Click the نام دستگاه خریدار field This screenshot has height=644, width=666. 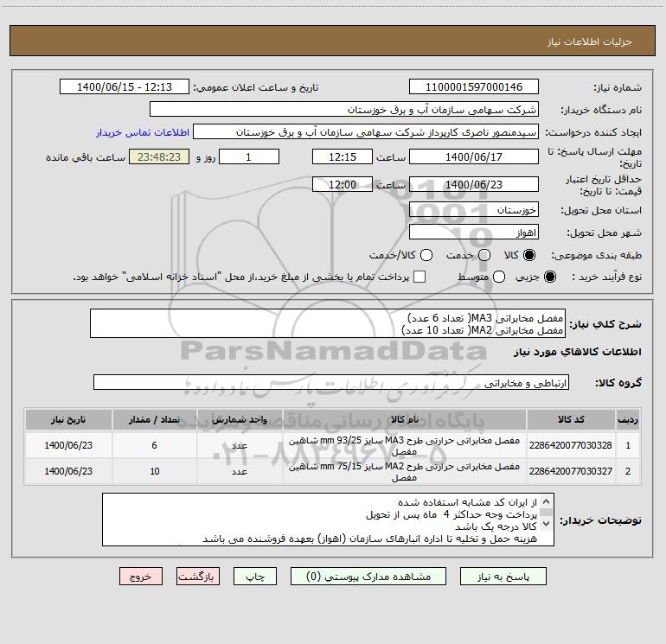pos(344,109)
